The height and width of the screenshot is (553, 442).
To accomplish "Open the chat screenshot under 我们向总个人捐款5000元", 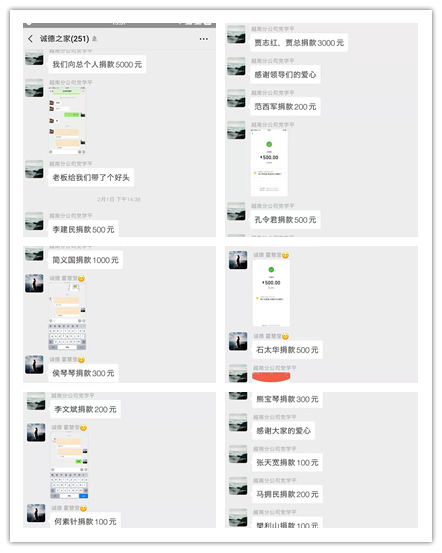I will click(x=67, y=121).
